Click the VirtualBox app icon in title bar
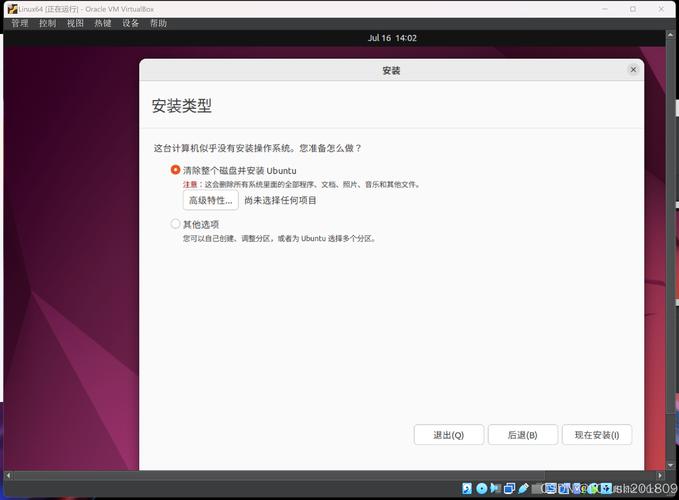This screenshot has width=679, height=500. pos(13,9)
